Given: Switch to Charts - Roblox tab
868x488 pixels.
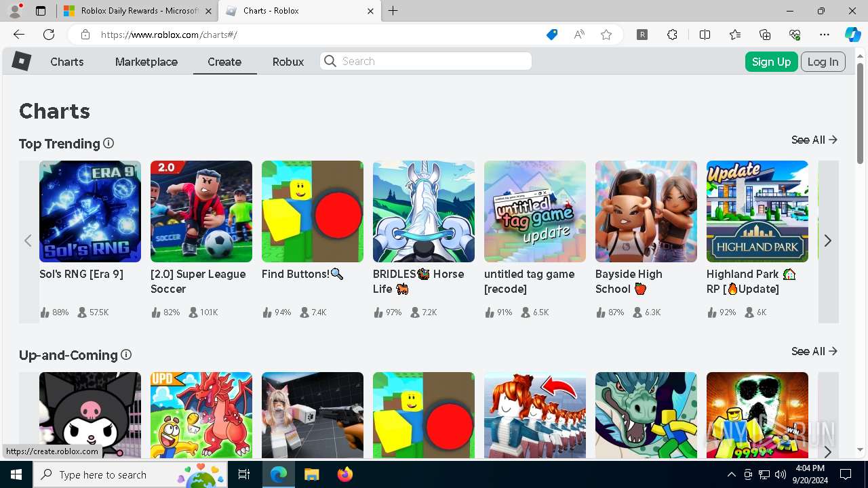Looking at the screenshot, I should tap(300, 11).
